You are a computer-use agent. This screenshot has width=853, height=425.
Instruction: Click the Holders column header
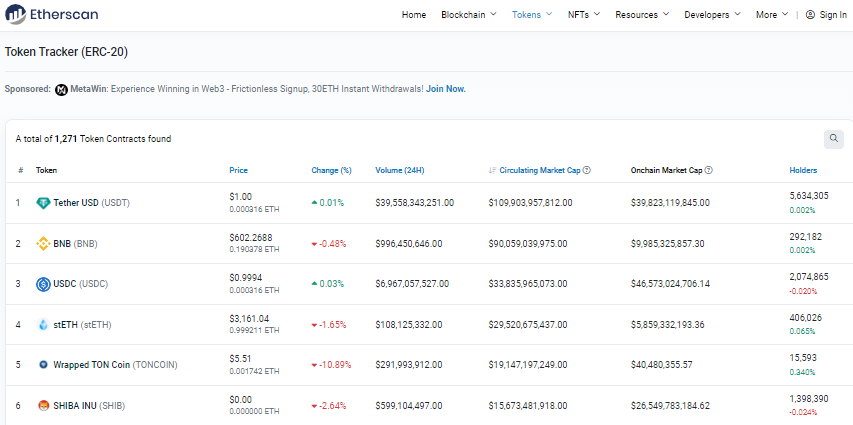pos(803,170)
